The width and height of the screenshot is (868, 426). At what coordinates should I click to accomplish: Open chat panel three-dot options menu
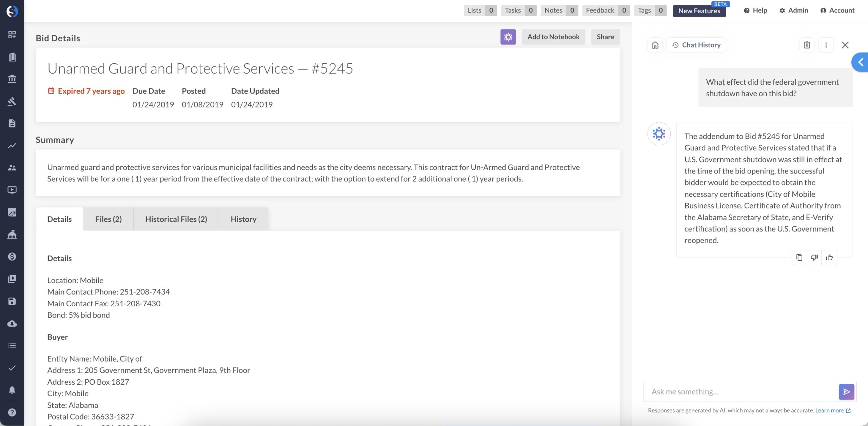pos(826,45)
